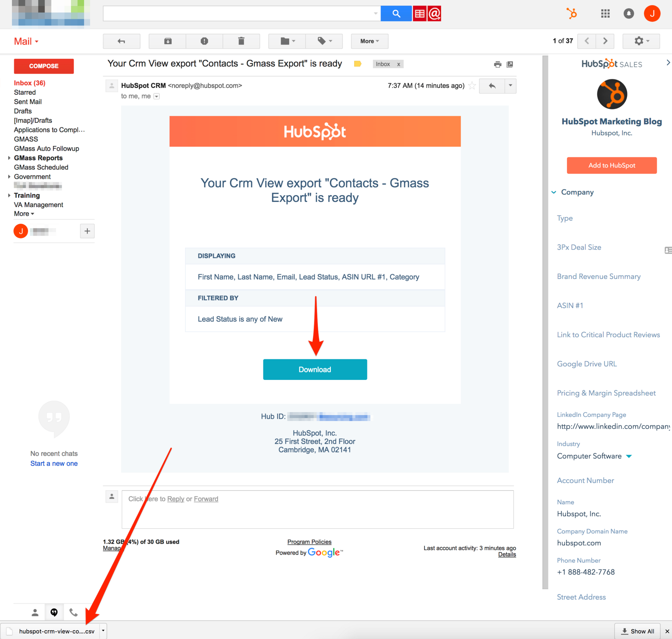Viewport: 672px width, 639px height.
Task: Open email in new window
Action: (x=510, y=64)
